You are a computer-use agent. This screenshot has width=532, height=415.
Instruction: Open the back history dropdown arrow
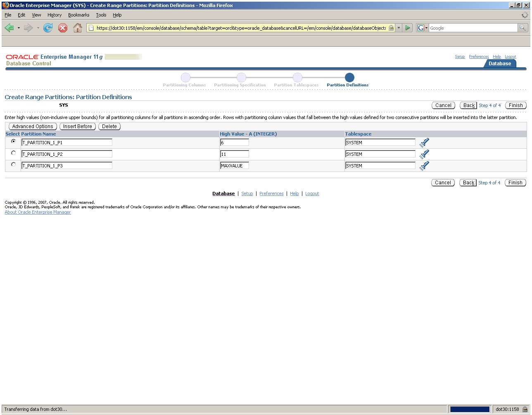pos(19,28)
